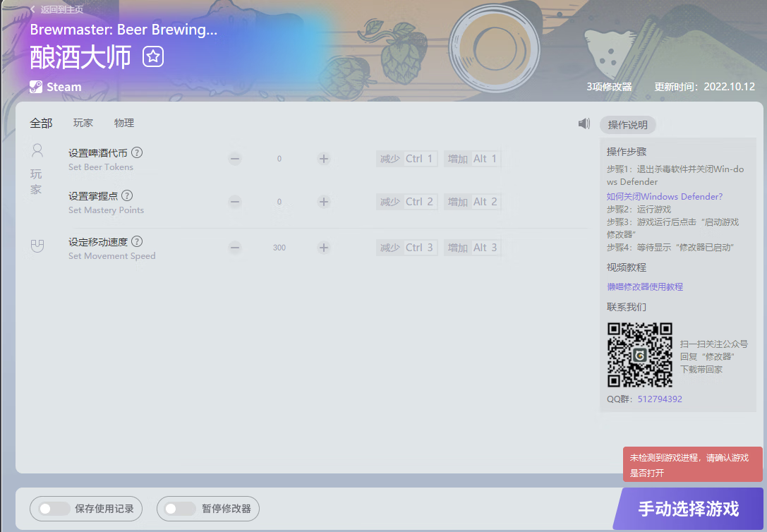This screenshot has width=767, height=532.
Task: Increase Movement Speed with plus button
Action: coord(323,248)
